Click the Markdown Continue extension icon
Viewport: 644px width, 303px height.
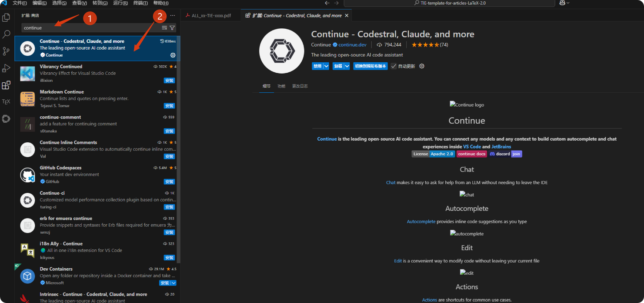click(27, 99)
